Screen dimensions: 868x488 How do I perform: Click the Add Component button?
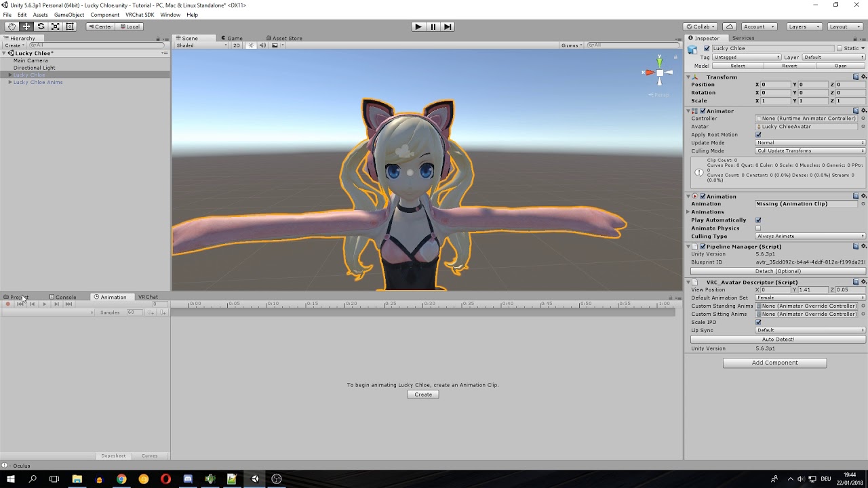(x=774, y=363)
